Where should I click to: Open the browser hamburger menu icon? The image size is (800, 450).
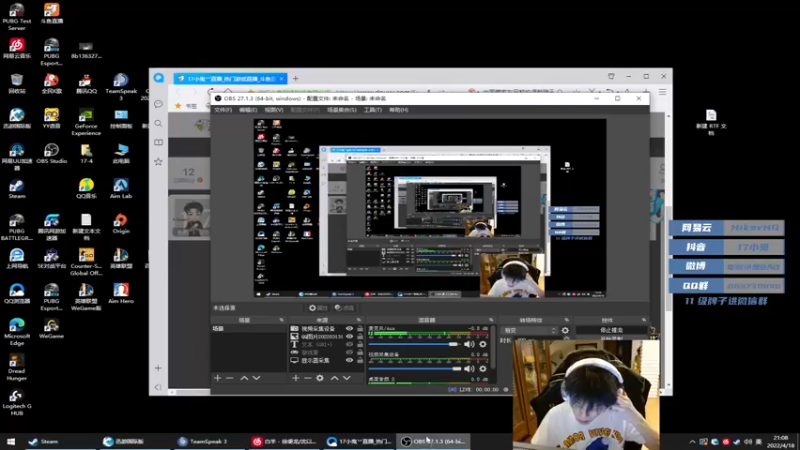662,92
